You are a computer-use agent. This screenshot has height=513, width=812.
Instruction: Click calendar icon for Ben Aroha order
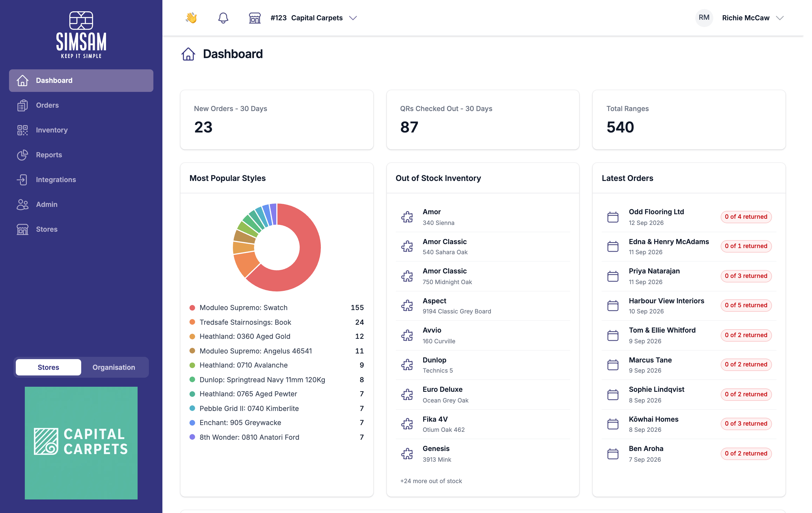pos(613,454)
